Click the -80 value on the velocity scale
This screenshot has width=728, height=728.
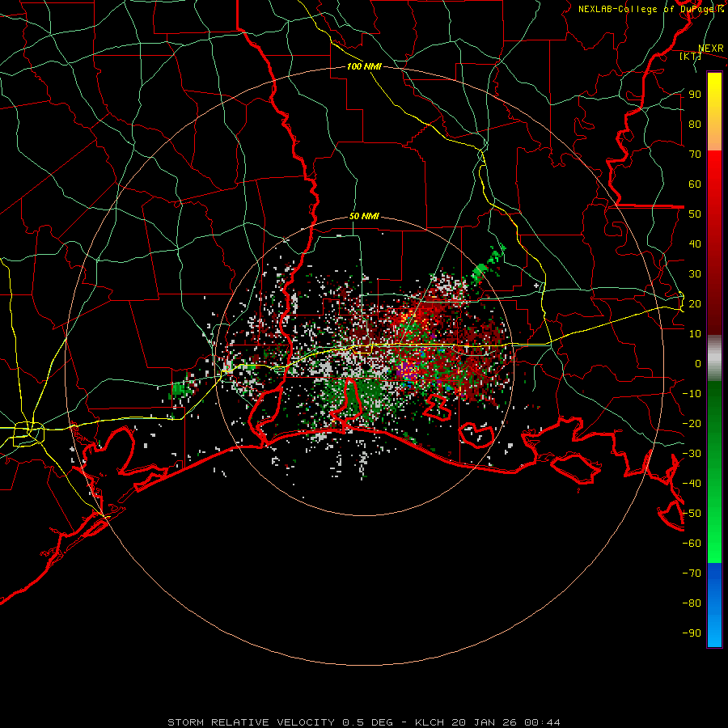point(692,603)
